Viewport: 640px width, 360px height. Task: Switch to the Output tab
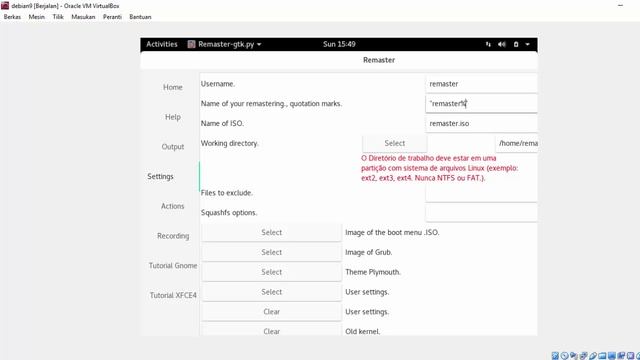[173, 147]
